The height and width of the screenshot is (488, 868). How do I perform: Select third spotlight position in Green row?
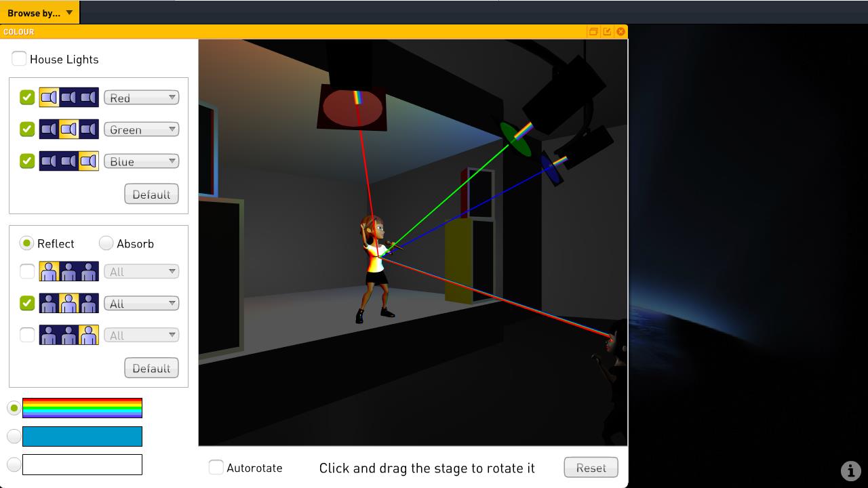[89, 129]
